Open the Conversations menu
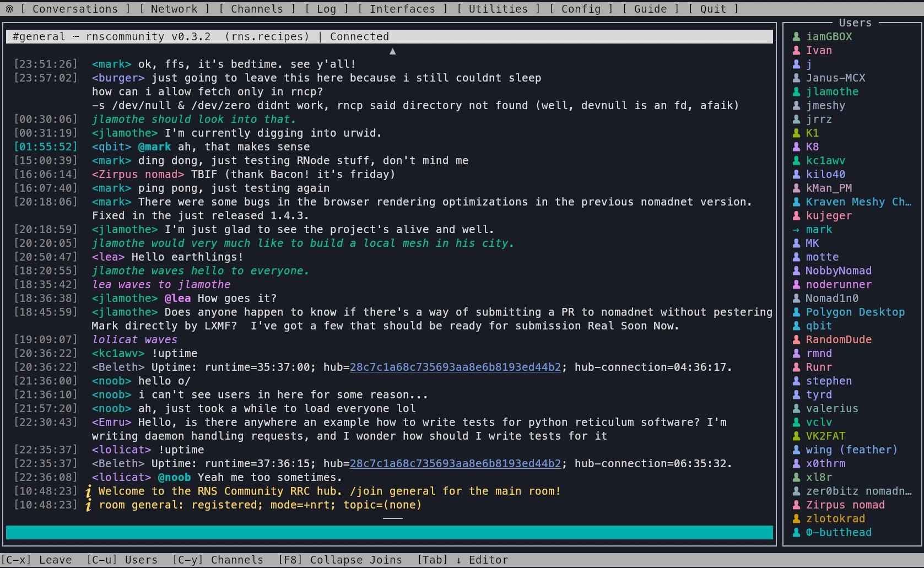 click(75, 9)
